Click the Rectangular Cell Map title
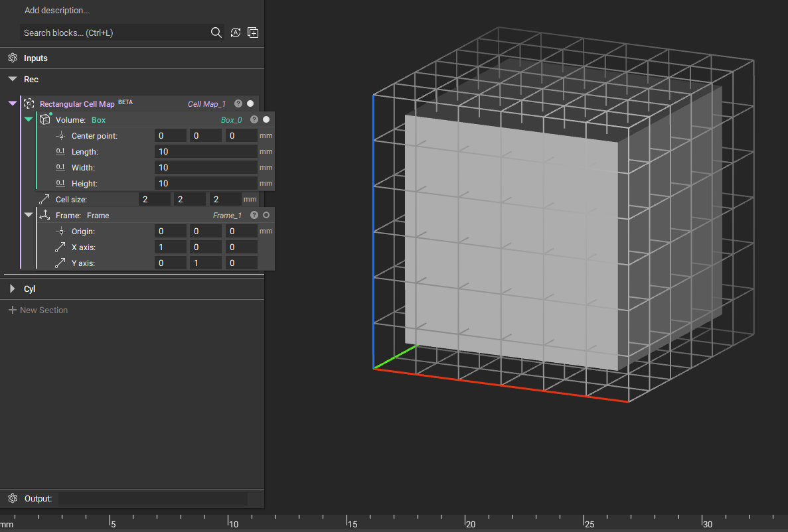The height and width of the screenshot is (532, 788). pyautogui.click(x=77, y=104)
